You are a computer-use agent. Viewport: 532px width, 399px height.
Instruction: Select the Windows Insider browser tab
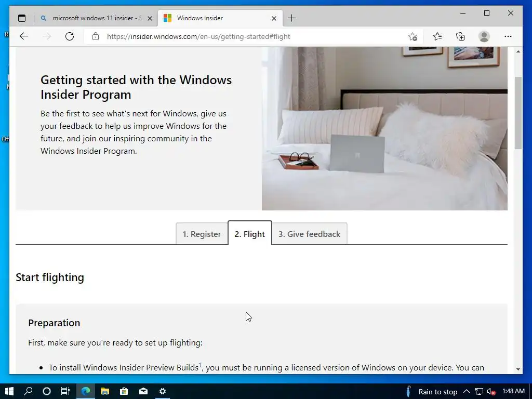(x=220, y=18)
